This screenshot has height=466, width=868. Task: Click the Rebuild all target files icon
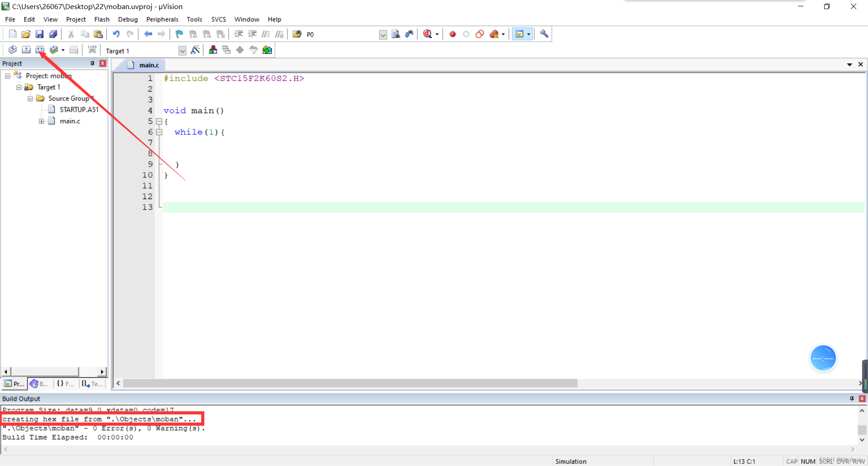pos(40,50)
